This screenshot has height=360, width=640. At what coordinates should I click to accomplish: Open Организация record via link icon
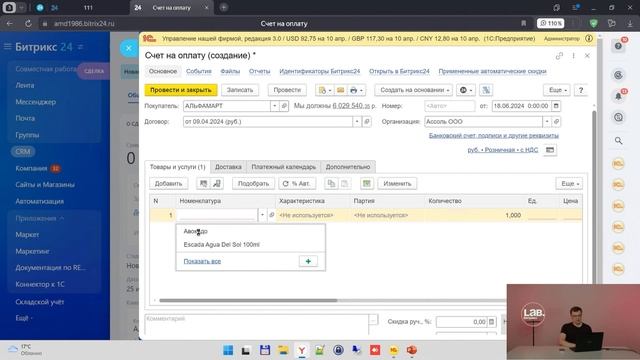click(556, 122)
